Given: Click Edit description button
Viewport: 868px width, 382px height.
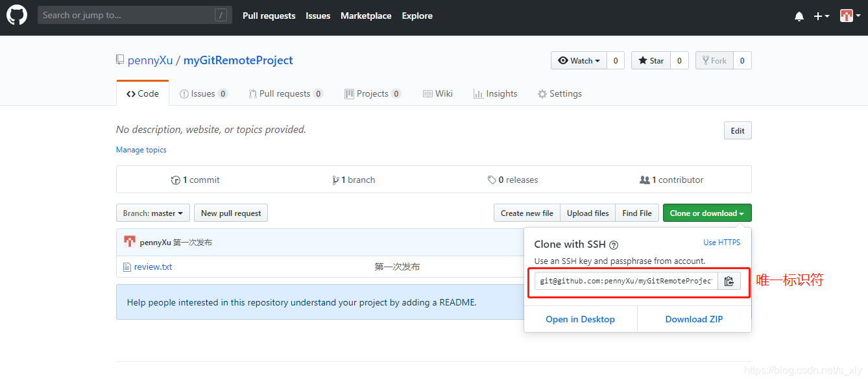Looking at the screenshot, I should (738, 130).
